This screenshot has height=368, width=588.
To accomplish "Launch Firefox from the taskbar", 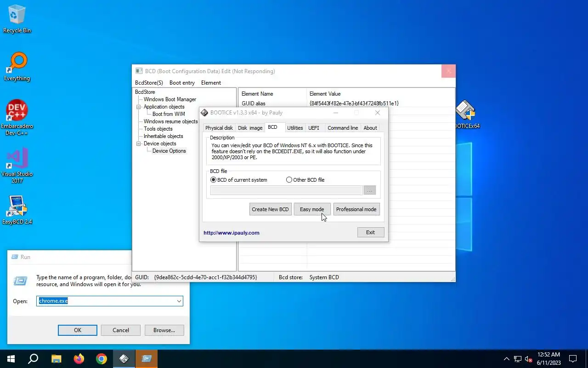I will (x=79, y=359).
